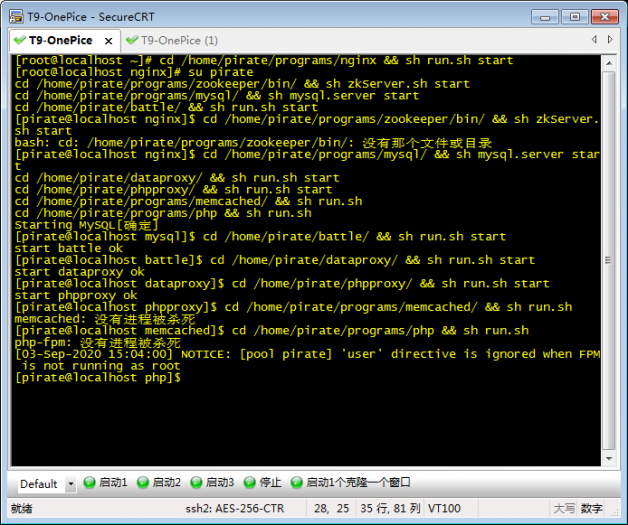
Task: Close the SecureCRT window
Action: pyautogui.click(x=604, y=17)
